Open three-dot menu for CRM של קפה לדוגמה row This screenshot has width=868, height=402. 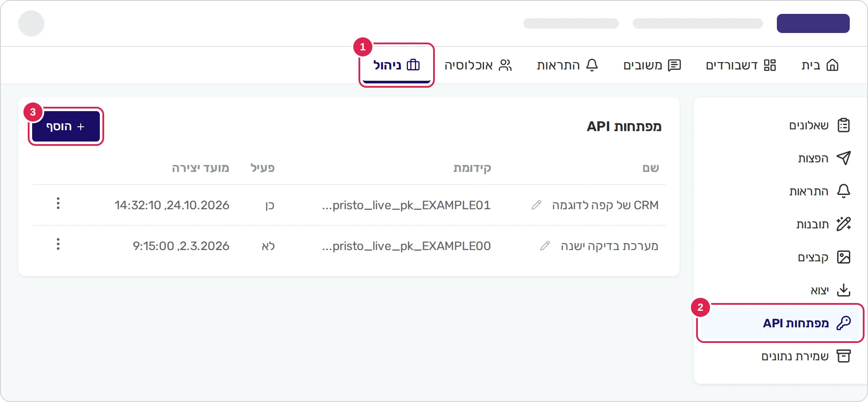point(58,203)
